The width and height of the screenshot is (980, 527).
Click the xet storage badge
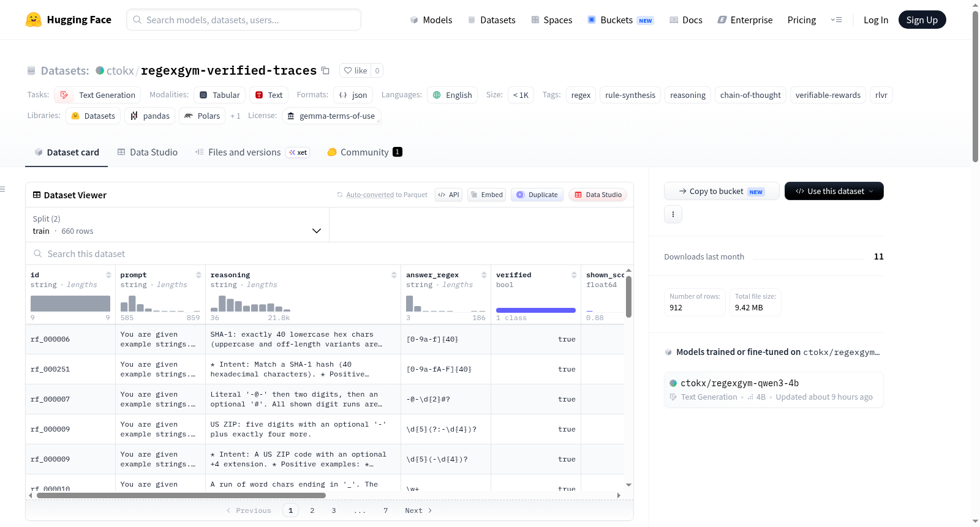(298, 152)
